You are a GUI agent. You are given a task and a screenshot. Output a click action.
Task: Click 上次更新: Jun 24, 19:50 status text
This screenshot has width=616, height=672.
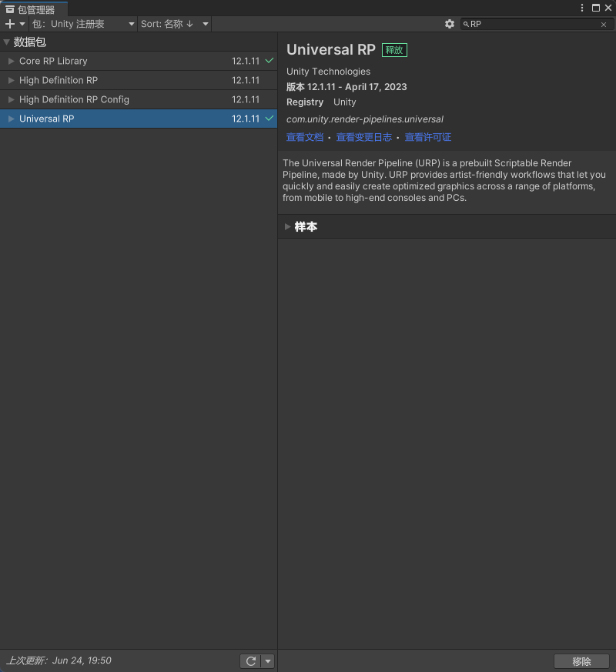click(x=59, y=660)
